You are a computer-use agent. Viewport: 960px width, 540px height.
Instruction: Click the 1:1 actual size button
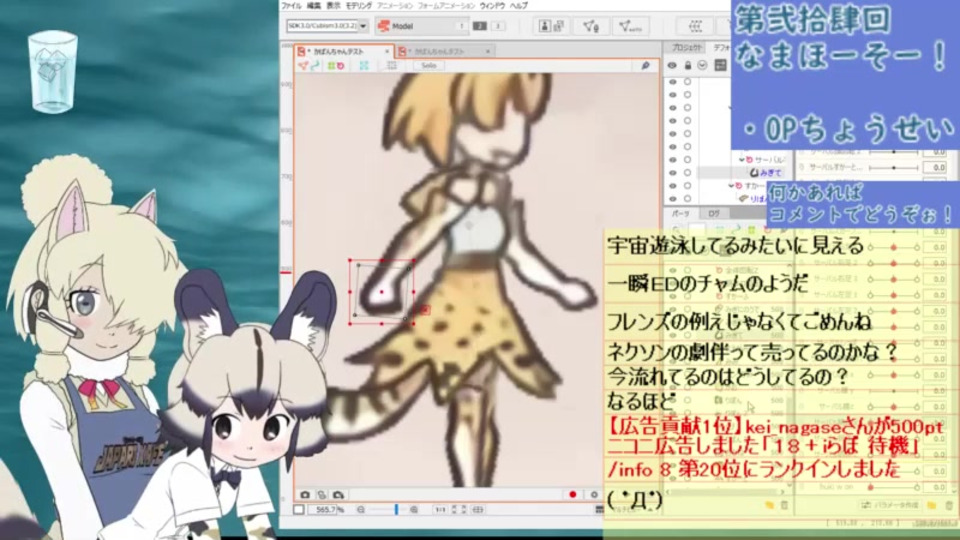pos(439,509)
